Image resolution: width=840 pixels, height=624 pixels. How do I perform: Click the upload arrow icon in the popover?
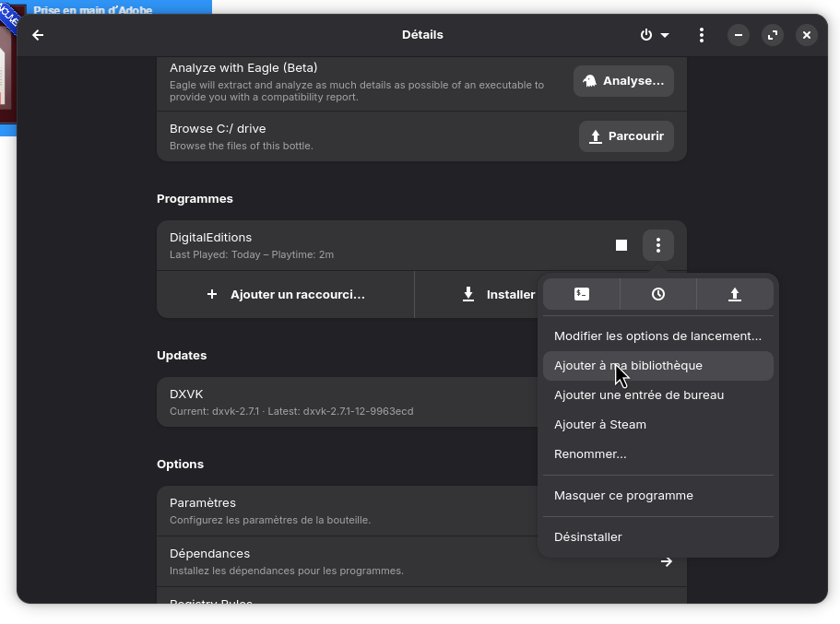[x=735, y=294]
